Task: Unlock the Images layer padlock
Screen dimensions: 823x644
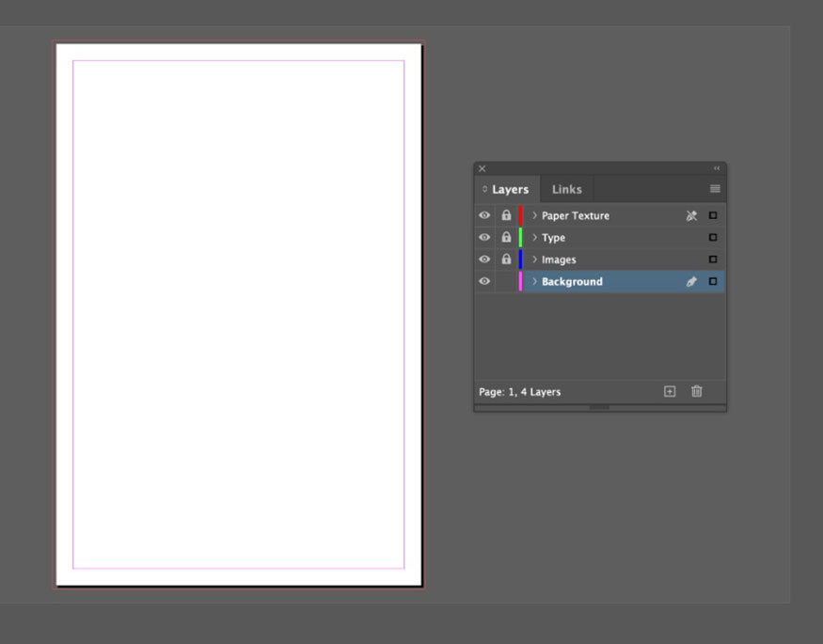Action: pos(506,259)
